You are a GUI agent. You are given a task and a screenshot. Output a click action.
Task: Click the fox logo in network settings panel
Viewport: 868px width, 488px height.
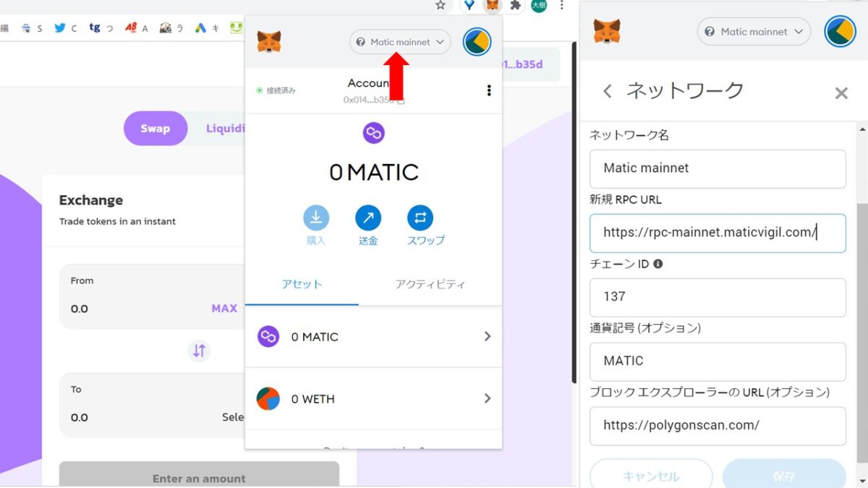click(607, 32)
